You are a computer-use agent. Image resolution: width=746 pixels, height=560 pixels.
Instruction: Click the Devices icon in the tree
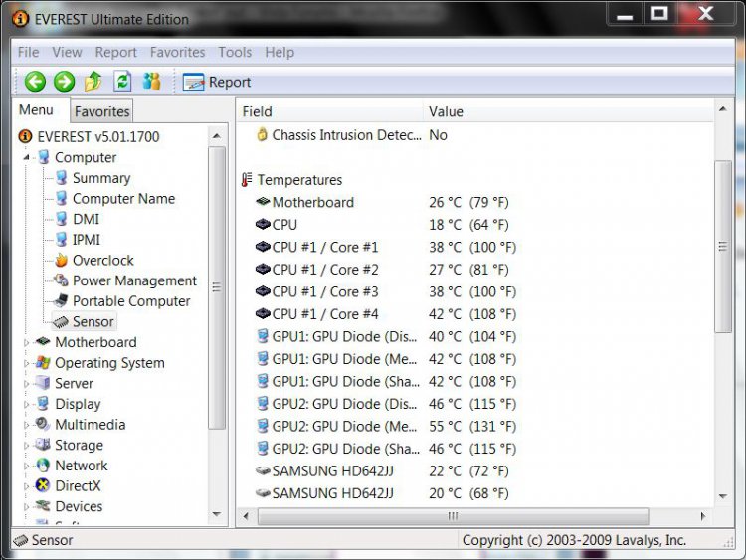point(43,505)
